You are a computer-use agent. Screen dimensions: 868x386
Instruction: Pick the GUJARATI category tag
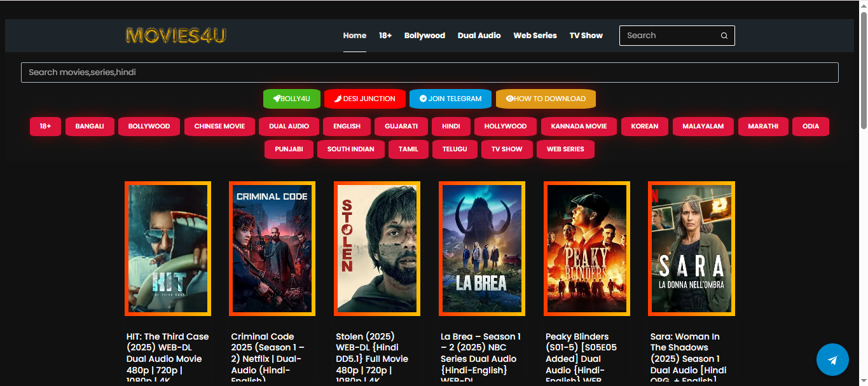pyautogui.click(x=401, y=126)
